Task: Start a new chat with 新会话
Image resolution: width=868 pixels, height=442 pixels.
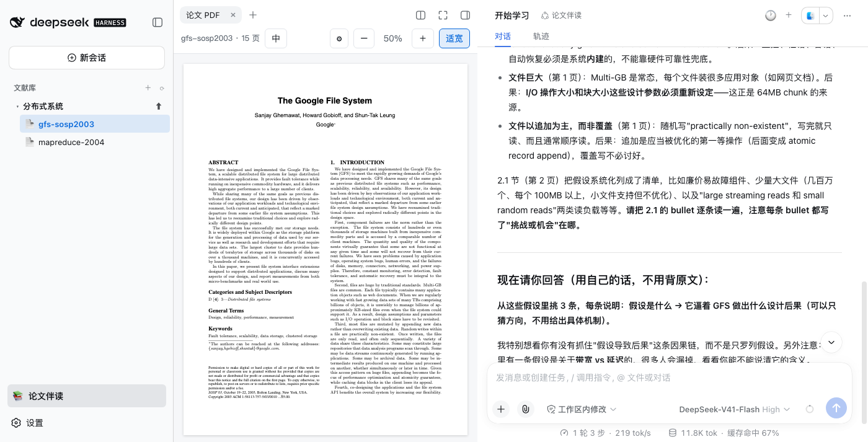Action: tap(87, 58)
